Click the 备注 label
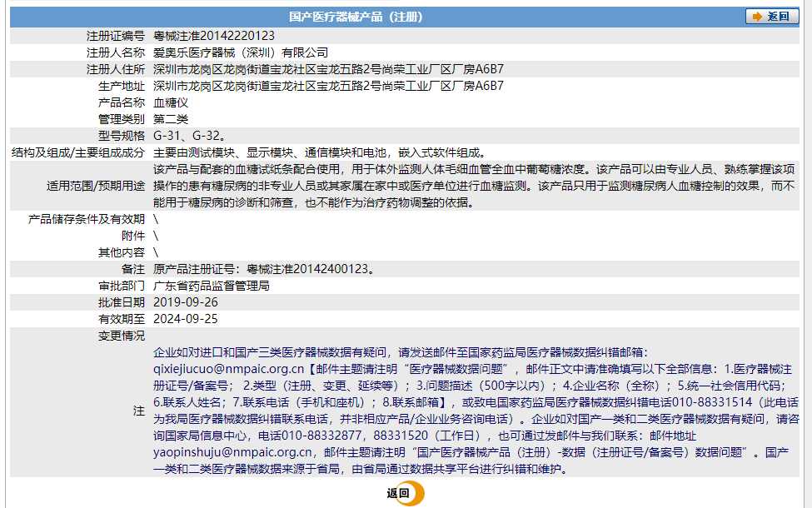The width and height of the screenshot is (812, 508). pyautogui.click(x=133, y=269)
